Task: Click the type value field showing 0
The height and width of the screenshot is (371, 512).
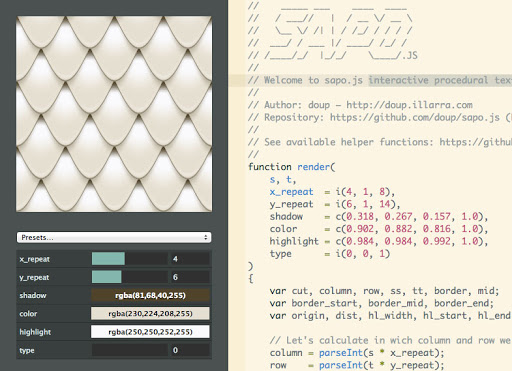Action: click(x=190, y=350)
